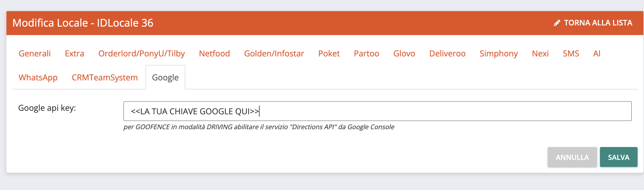Image resolution: width=644 pixels, height=190 pixels.
Task: Go to the Golden/Infostar tab
Action: pos(274,53)
